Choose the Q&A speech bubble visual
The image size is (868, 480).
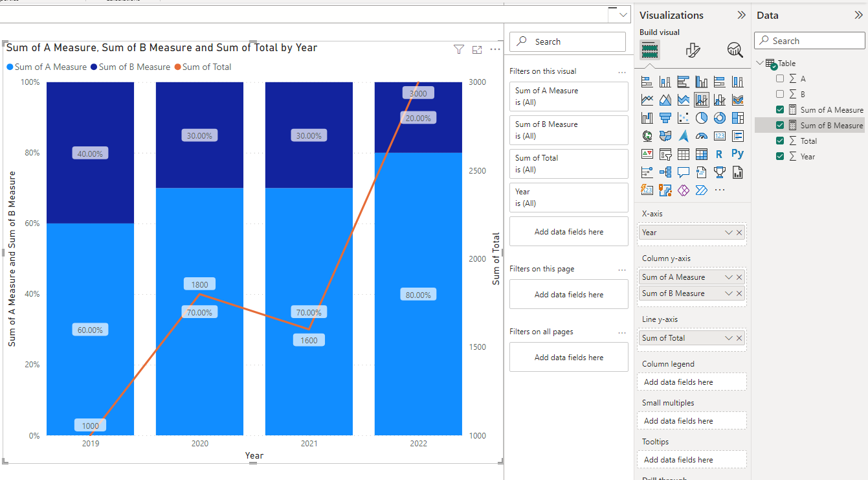click(684, 172)
